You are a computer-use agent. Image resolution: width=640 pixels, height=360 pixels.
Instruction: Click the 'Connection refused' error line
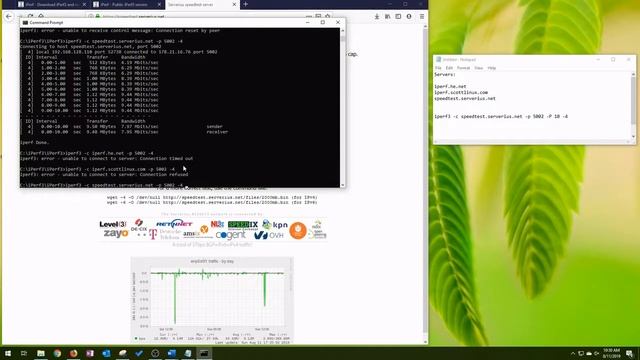coord(104,174)
